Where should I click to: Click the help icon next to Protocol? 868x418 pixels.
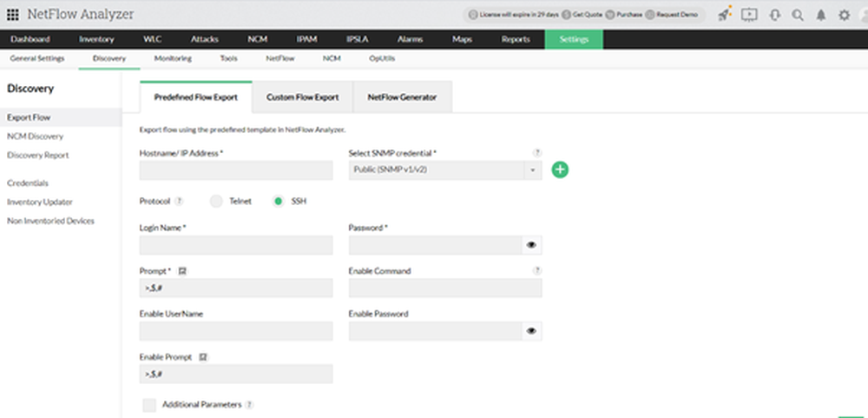tap(179, 202)
